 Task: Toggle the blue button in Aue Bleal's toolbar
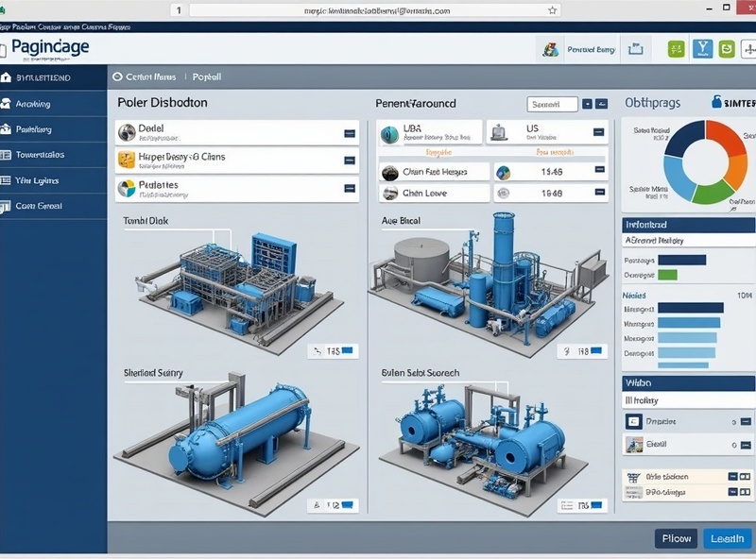point(596,350)
